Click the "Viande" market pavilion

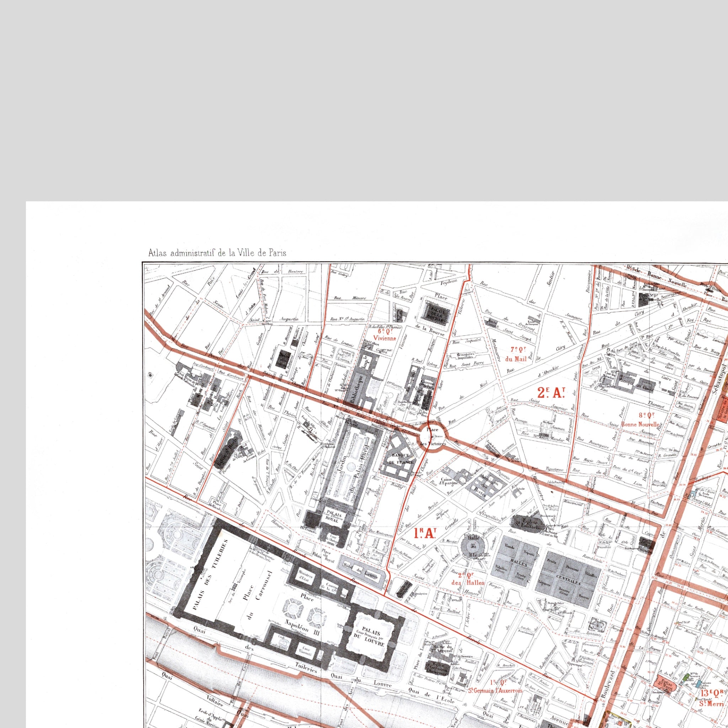point(509,546)
